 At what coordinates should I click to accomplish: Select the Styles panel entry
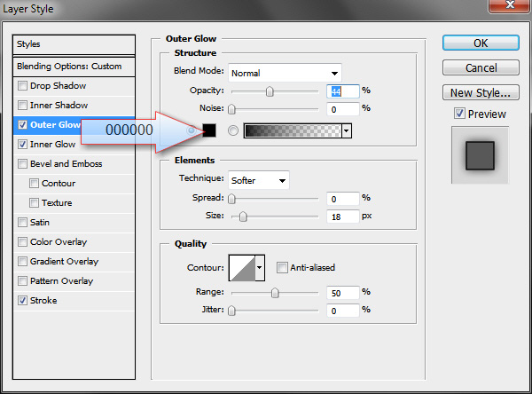(x=74, y=44)
